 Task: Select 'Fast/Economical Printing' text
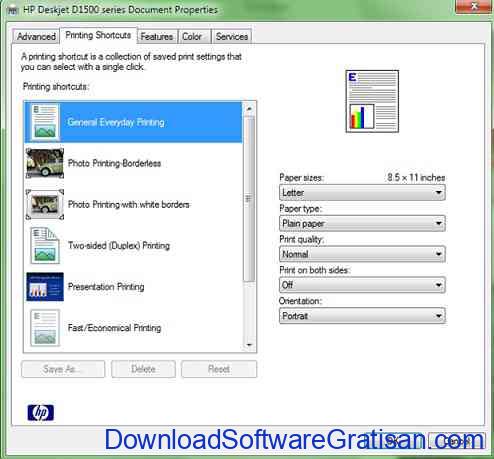pyautogui.click(x=115, y=328)
